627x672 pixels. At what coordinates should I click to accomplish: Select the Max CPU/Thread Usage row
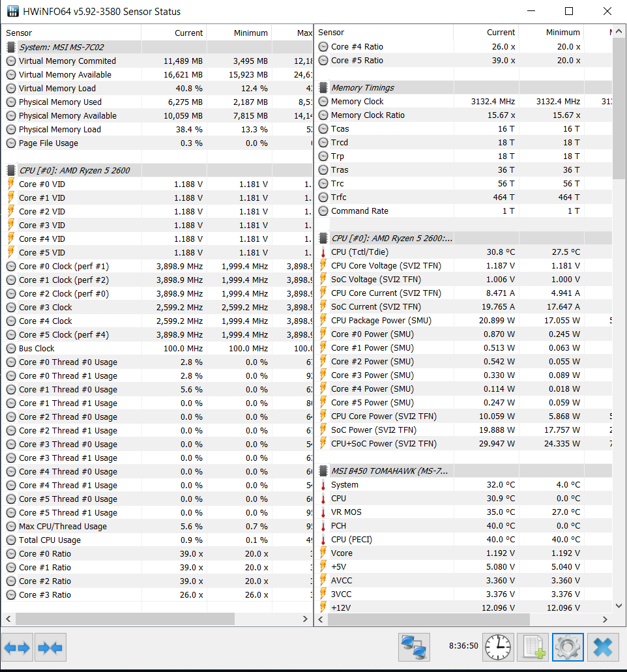[157, 526]
